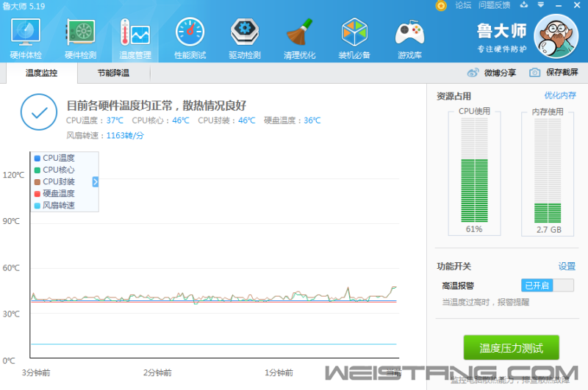Click the blue checkmark status circle
The image size is (588, 390).
coord(39,112)
